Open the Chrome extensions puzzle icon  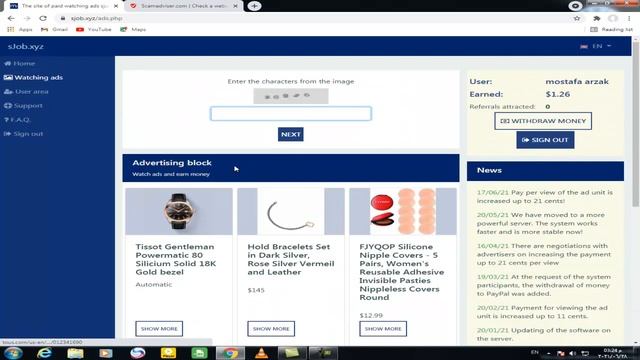(x=597, y=18)
